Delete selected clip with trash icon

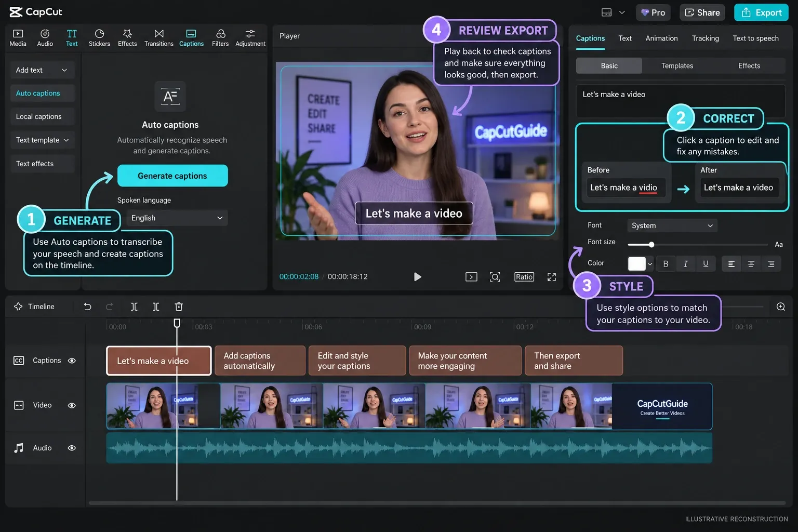pyautogui.click(x=179, y=307)
